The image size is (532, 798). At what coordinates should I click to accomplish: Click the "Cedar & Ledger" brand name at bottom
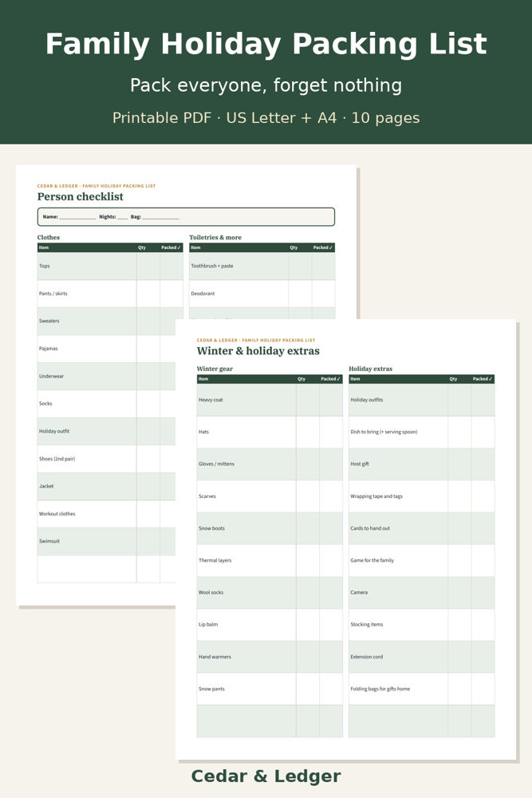point(266,776)
